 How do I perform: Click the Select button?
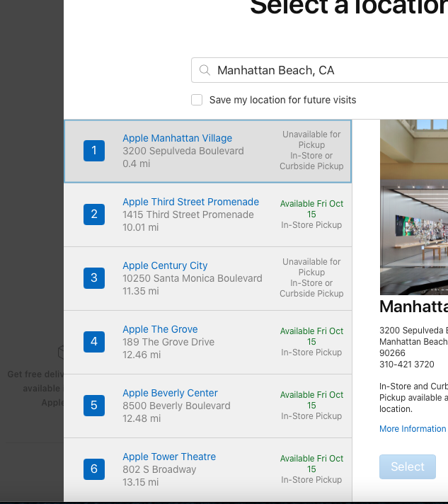pos(408,466)
